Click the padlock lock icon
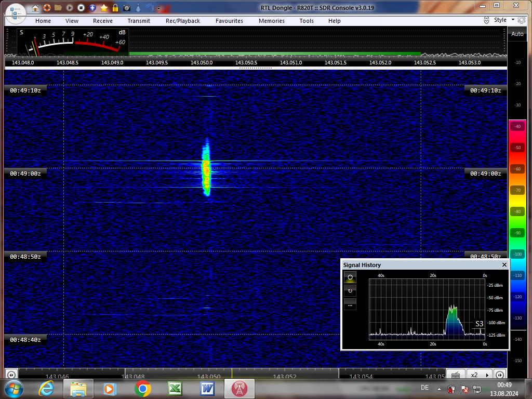This screenshot has height=399, width=532. 115,7
